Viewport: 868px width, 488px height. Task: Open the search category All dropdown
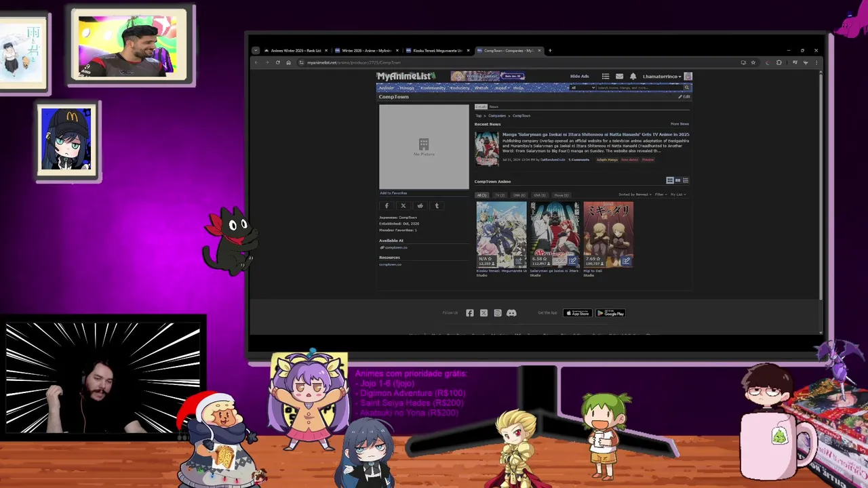pyautogui.click(x=583, y=87)
